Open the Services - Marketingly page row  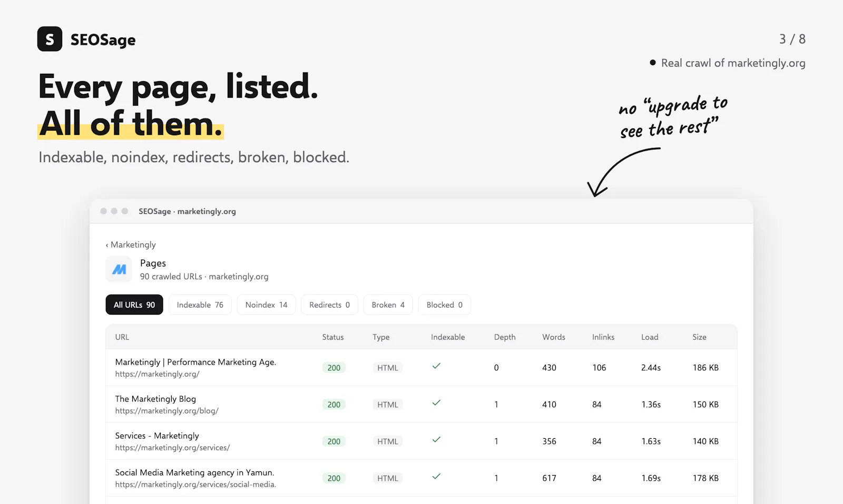coord(421,441)
